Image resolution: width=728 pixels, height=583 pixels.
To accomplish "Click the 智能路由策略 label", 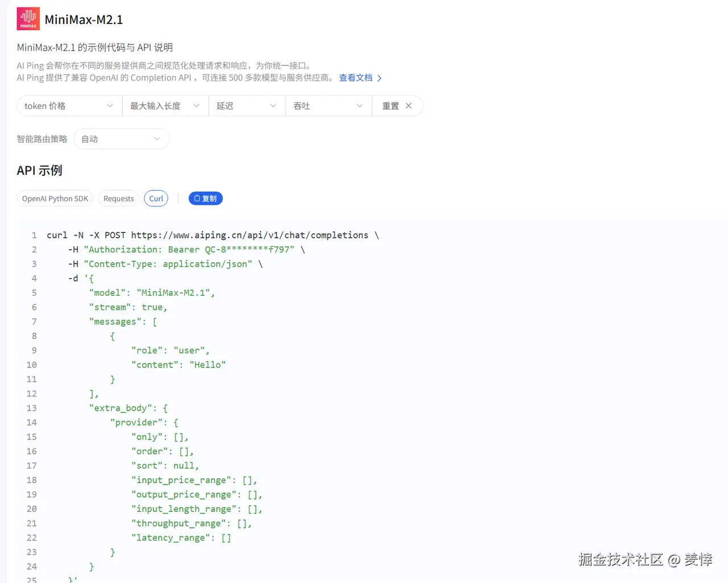I will pyautogui.click(x=42, y=139).
